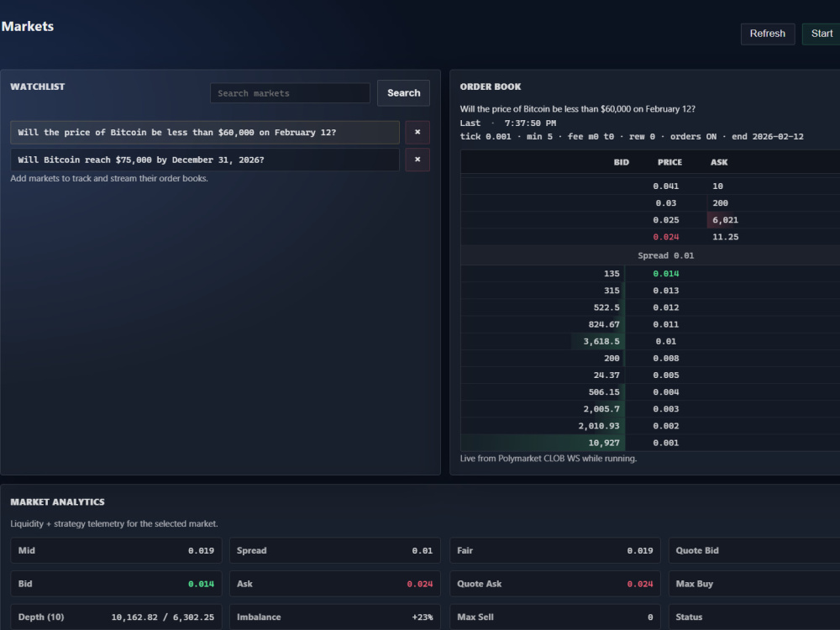Screen dimensions: 840x630
Task: Click the tick and fee details line
Action: tap(632, 137)
